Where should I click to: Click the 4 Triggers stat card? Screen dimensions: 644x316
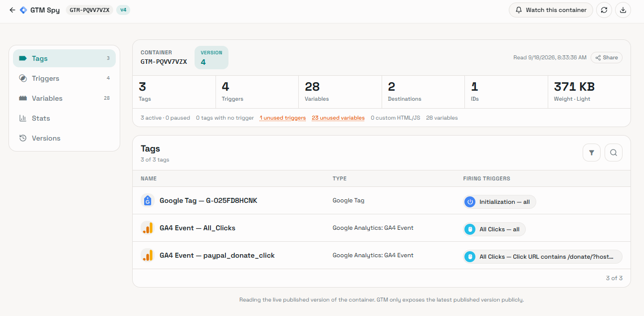click(257, 92)
